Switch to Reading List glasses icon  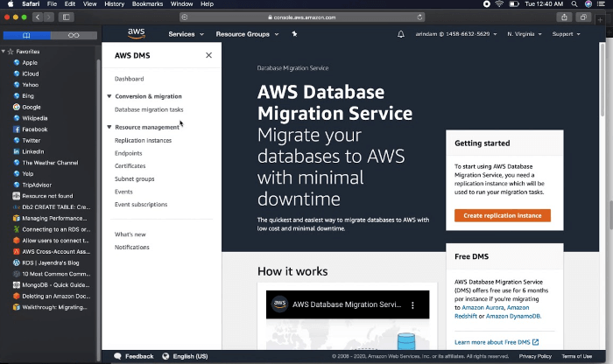tap(74, 35)
